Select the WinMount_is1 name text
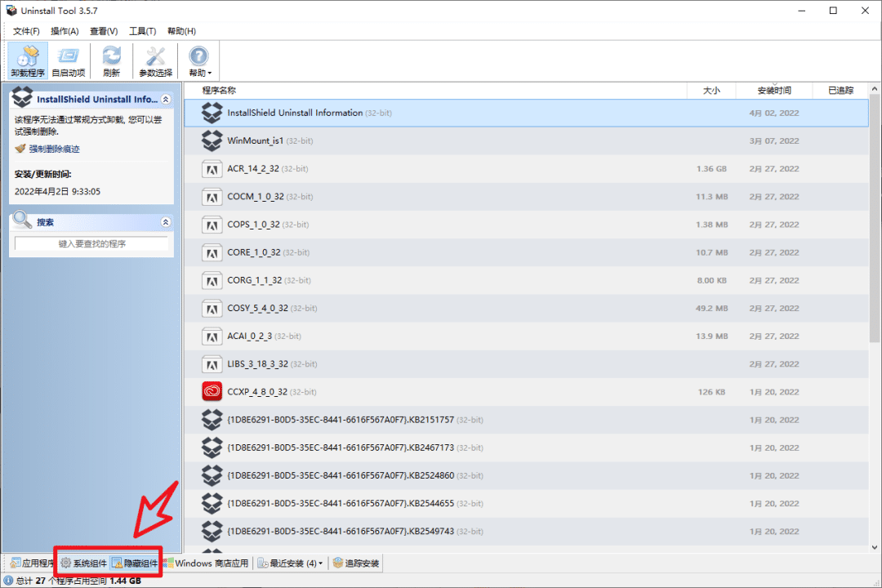Viewport: 882px width, 588px height. click(x=256, y=140)
